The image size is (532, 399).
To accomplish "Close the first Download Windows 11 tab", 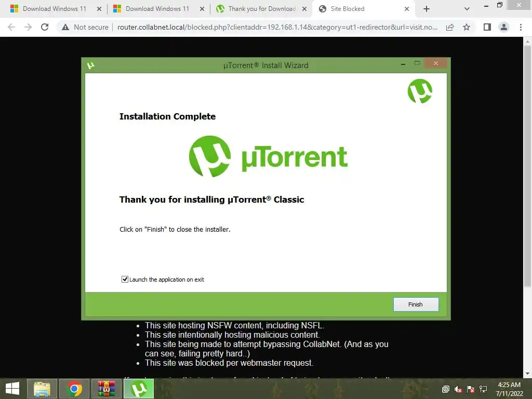I will [x=99, y=9].
